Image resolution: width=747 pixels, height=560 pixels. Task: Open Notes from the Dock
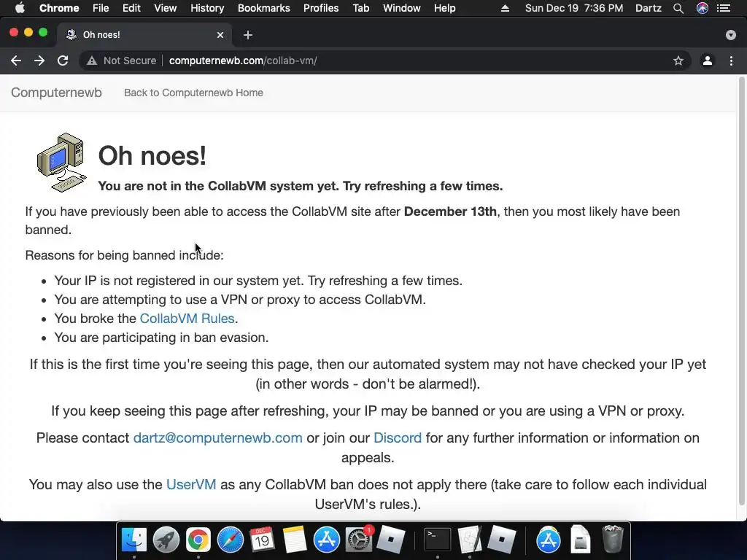[x=295, y=540]
